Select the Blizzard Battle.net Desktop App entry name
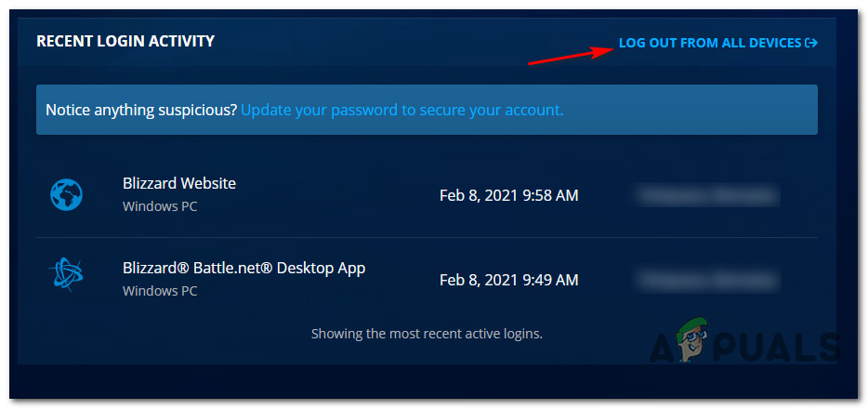 [x=243, y=268]
